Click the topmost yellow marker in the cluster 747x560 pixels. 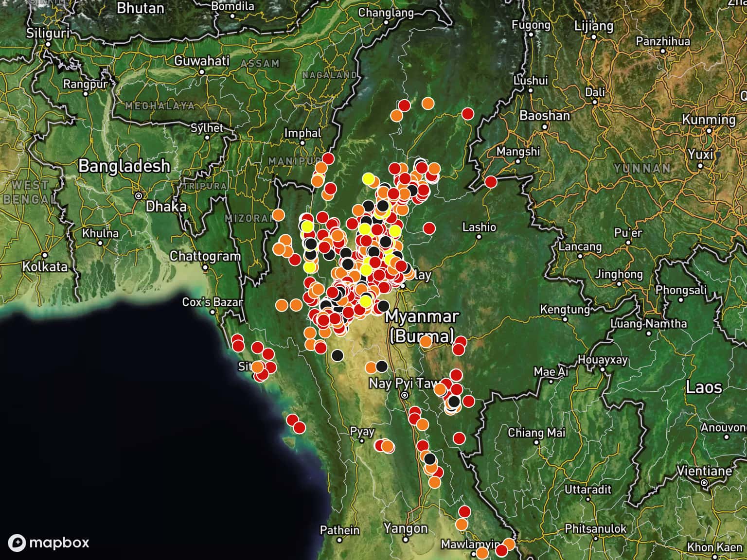click(x=368, y=178)
